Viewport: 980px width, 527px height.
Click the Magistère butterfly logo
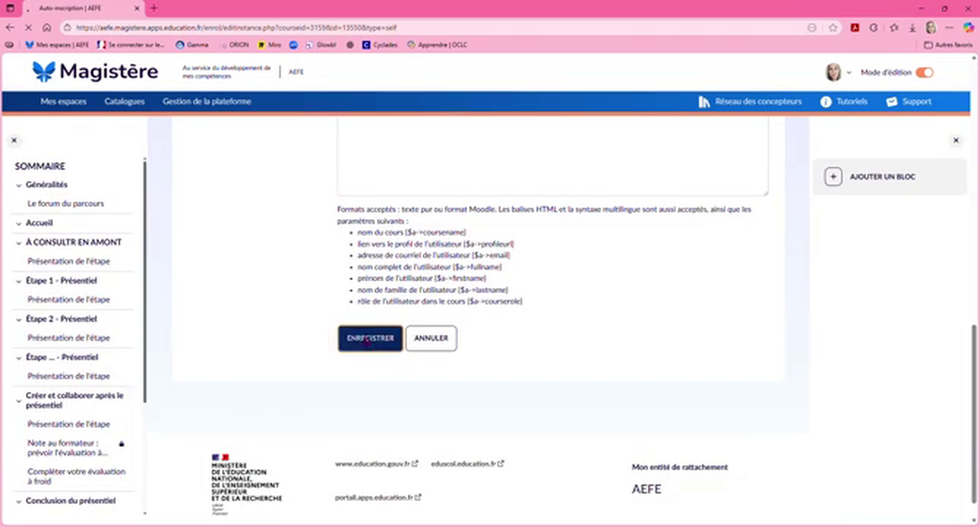(44, 71)
